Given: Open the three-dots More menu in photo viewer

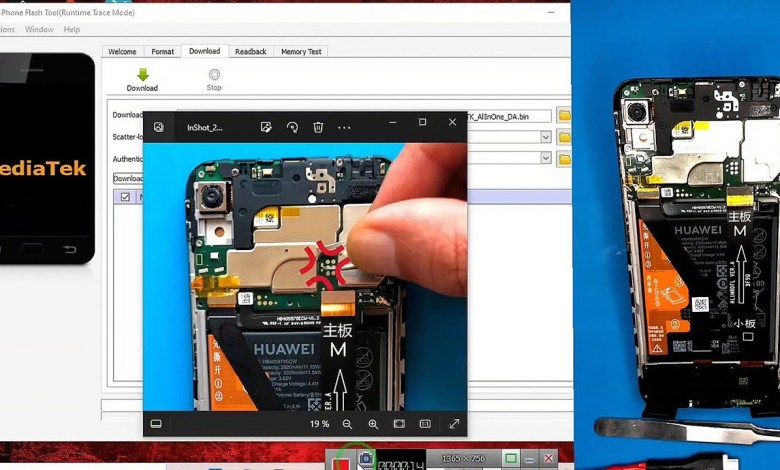Looking at the screenshot, I should (x=344, y=128).
